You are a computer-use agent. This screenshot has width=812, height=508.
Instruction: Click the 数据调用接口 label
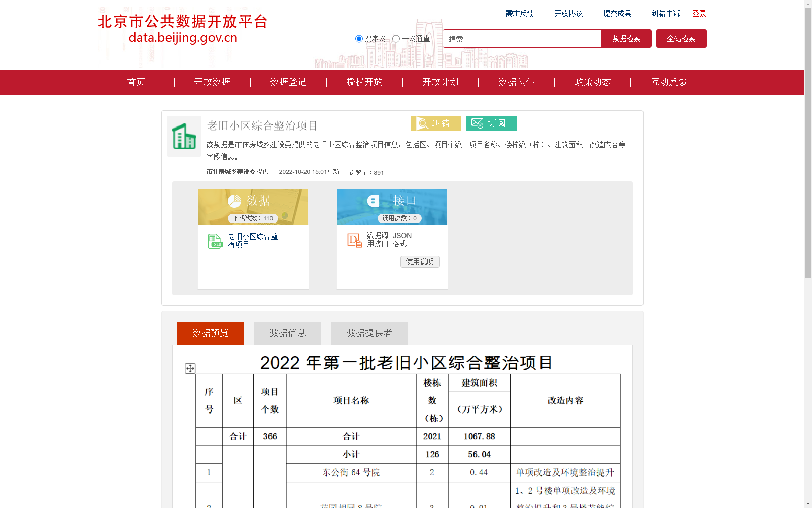[378, 240]
